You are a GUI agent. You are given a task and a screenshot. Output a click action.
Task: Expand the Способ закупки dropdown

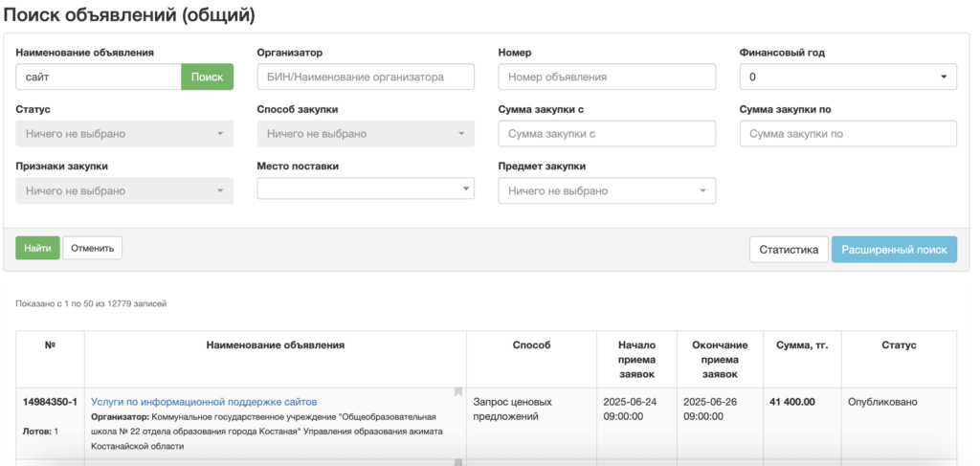tap(366, 134)
